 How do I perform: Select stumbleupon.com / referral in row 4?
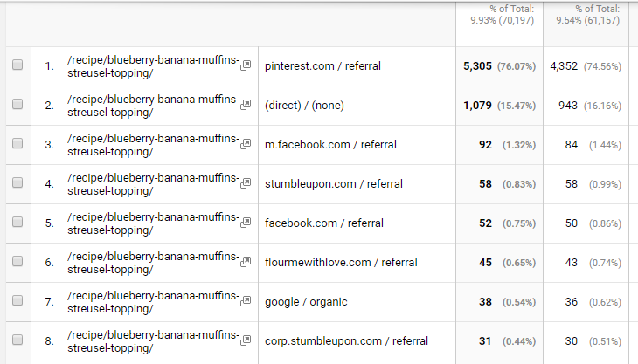333,183
